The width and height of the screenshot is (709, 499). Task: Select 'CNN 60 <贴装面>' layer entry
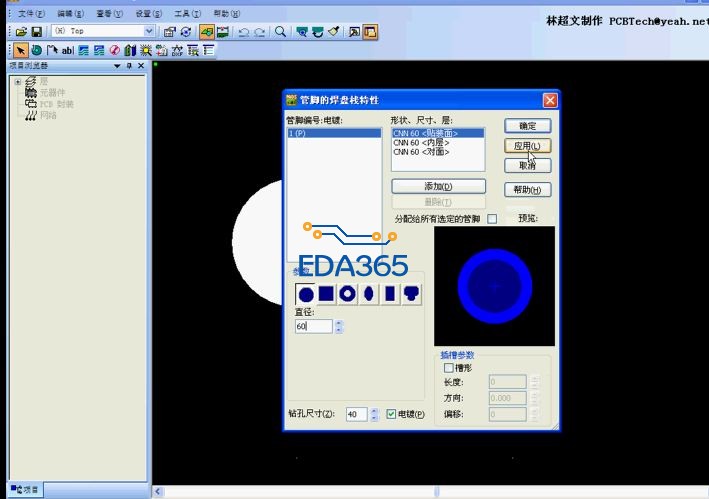coord(438,133)
